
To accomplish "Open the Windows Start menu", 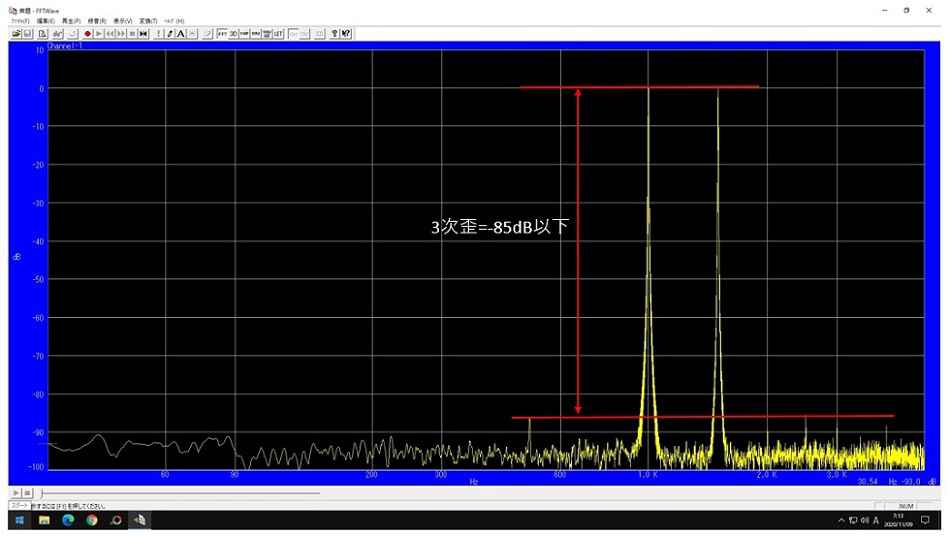I will point(18,520).
